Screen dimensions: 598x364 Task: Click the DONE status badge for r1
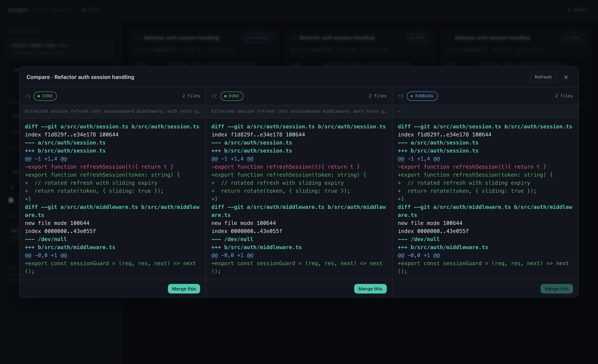[x=45, y=96]
